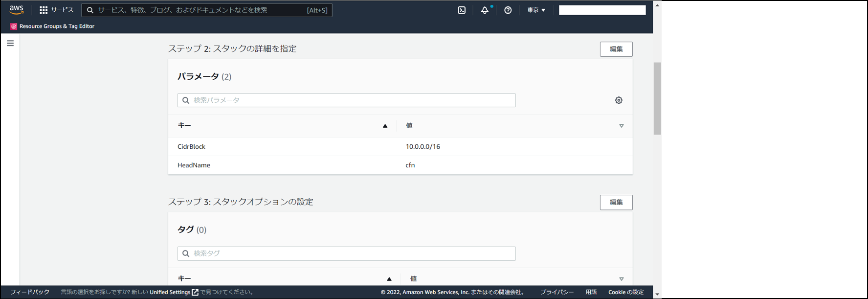868x299 pixels.
Task: Sort parameters by key column ascending
Action: (385, 126)
